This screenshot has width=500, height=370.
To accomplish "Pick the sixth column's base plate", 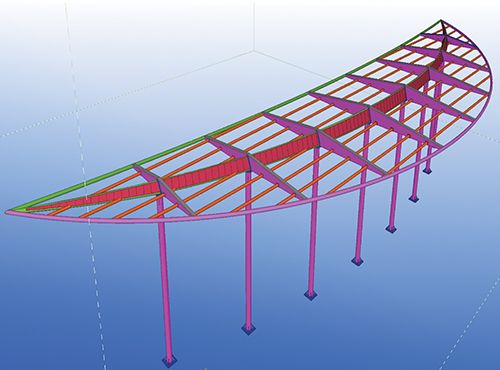I will pos(413,198).
